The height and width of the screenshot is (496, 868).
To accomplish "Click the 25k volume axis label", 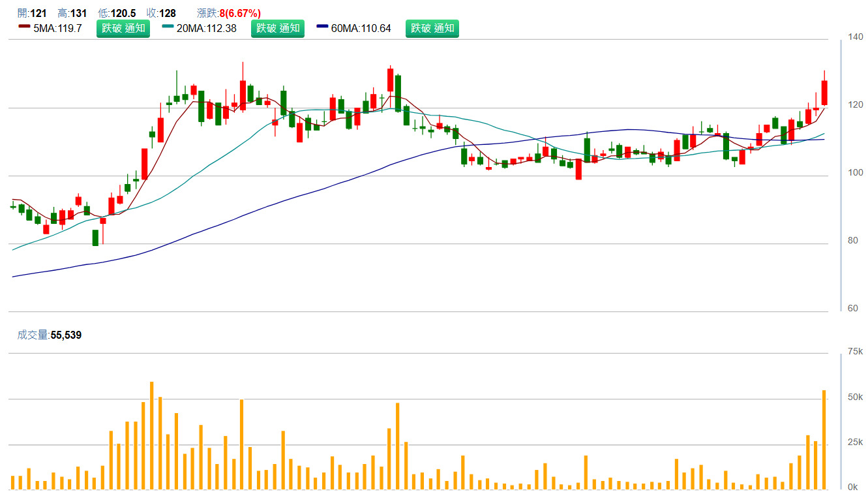I will (x=855, y=443).
